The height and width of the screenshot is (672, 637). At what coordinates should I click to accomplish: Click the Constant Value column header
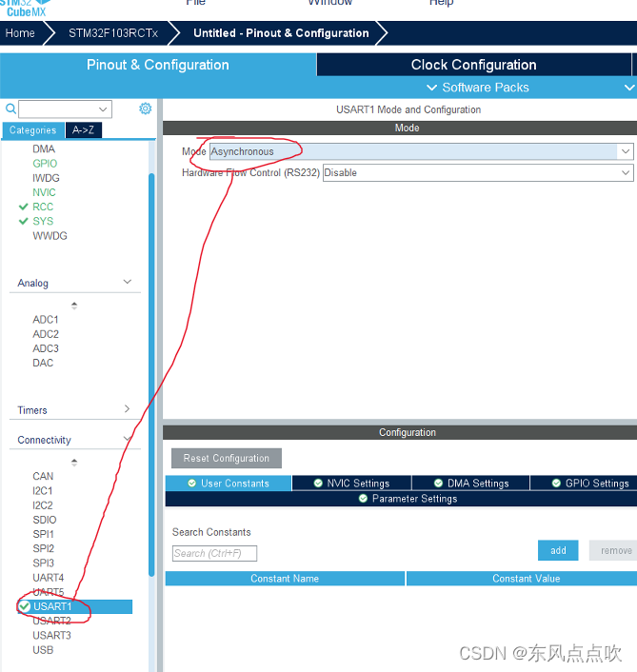[522, 579]
